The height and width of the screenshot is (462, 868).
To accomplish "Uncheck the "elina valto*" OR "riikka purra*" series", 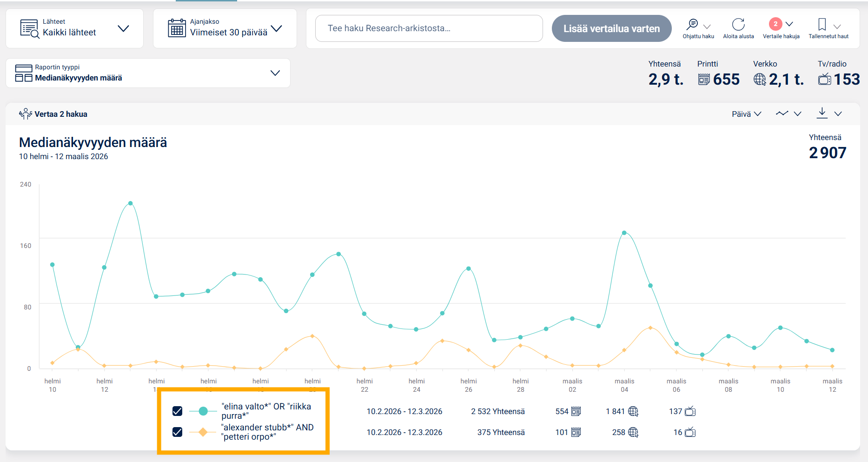I will point(177,411).
